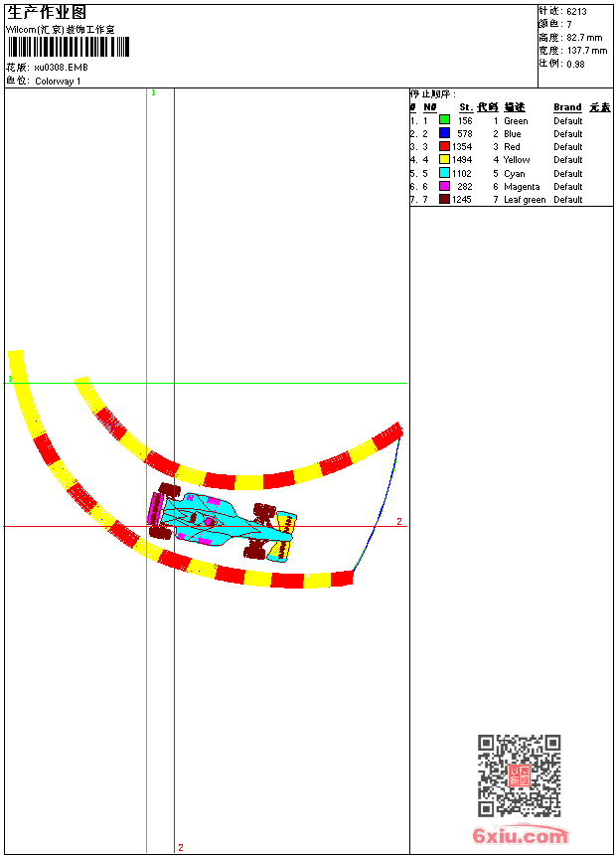Viewport: 616px width, 855px height.
Task: Select the race car embroidery design
Action: (223, 521)
